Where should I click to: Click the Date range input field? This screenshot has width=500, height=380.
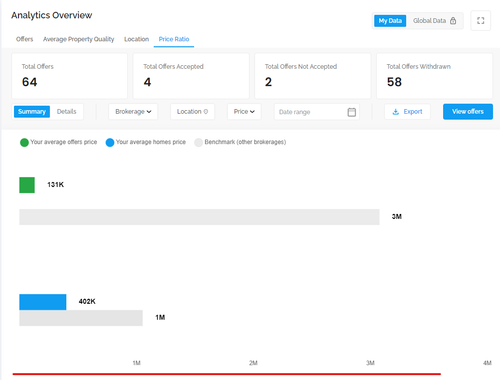[x=317, y=112]
